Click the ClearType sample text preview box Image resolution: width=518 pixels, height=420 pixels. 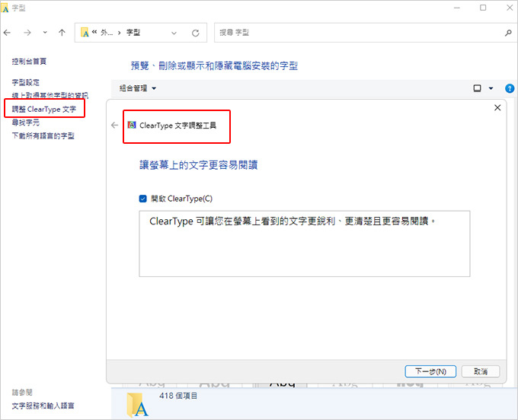point(304,243)
